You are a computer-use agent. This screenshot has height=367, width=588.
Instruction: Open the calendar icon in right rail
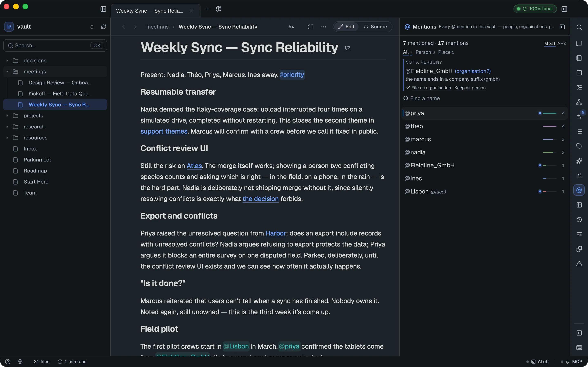tap(579, 73)
